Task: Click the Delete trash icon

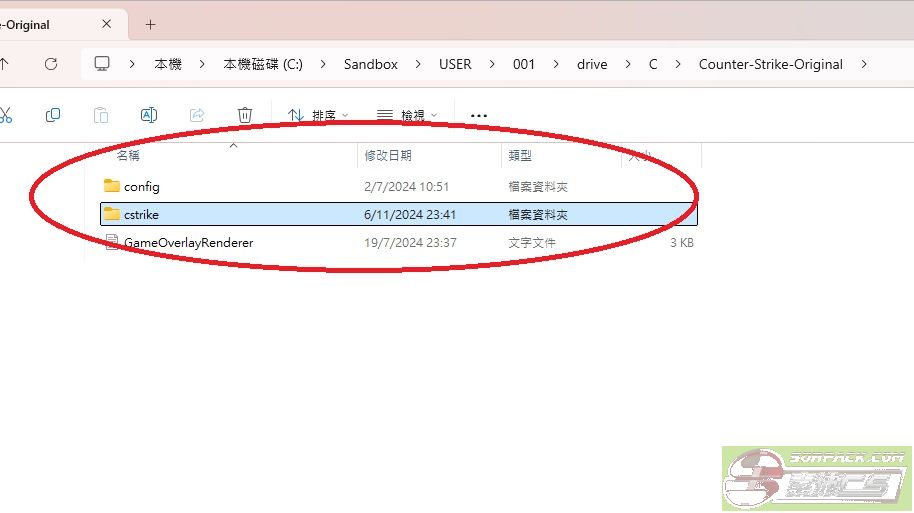Action: (245, 115)
